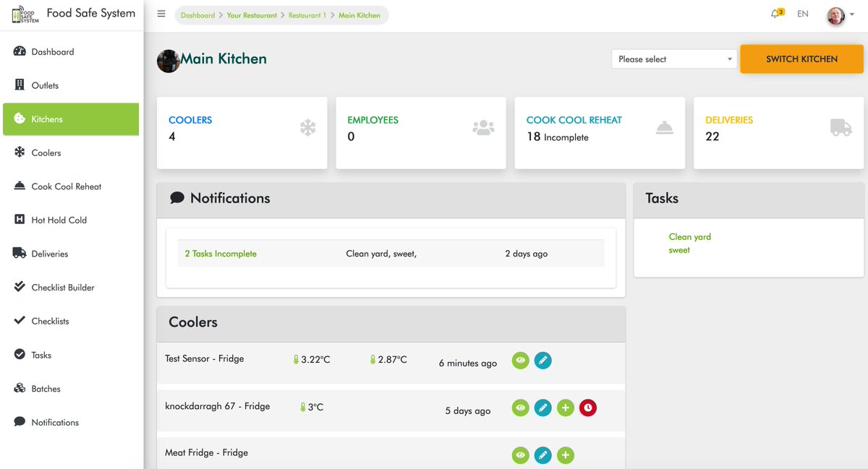Viewport: 868px width, 469px height.
Task: Click the Dashboard breadcrumb link
Action: point(197,15)
